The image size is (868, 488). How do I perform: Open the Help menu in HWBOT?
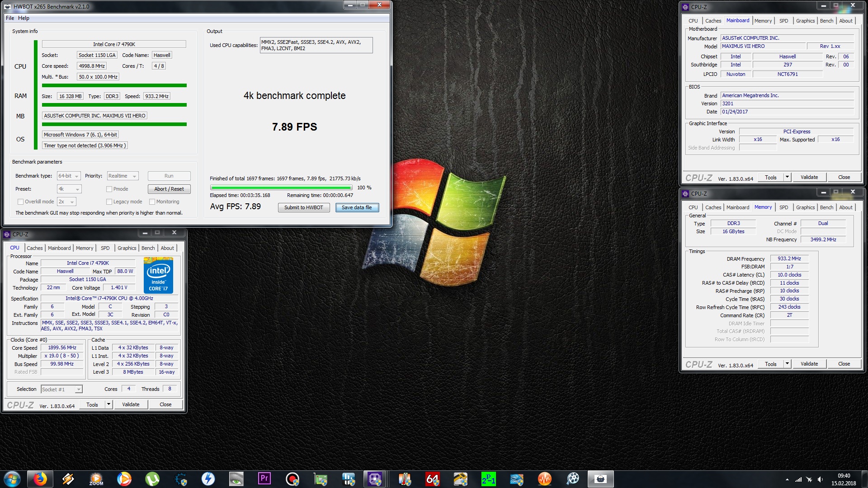tap(24, 18)
